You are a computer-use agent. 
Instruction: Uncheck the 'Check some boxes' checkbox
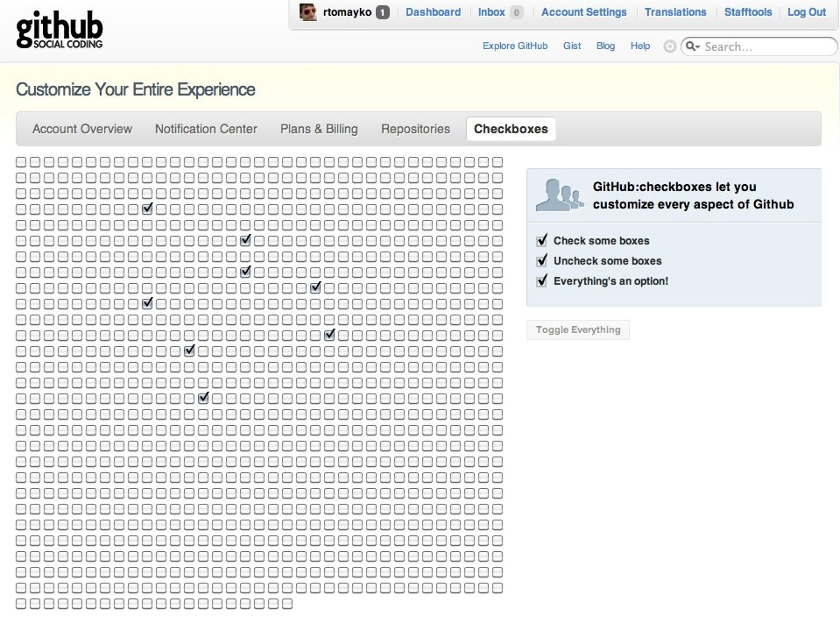tap(541, 240)
